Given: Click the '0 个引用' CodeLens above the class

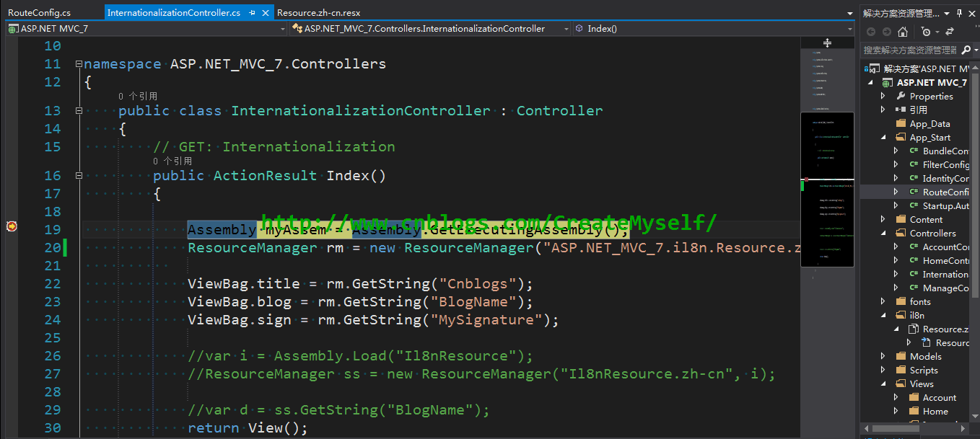Looking at the screenshot, I should click(138, 96).
